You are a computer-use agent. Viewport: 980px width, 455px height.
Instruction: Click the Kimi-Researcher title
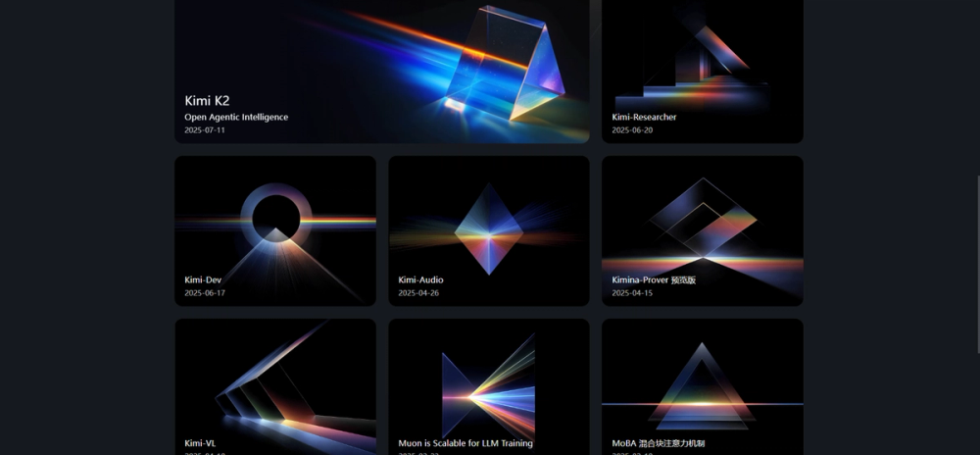pyautogui.click(x=644, y=117)
